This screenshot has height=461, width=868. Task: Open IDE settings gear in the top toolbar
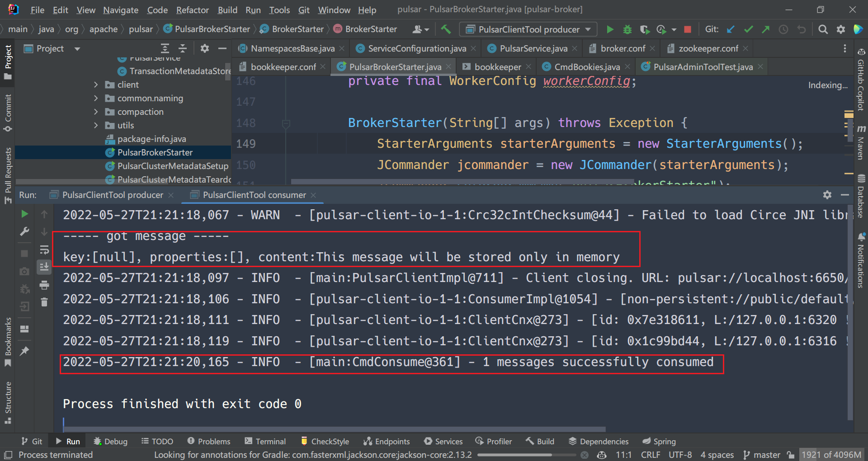tap(841, 29)
